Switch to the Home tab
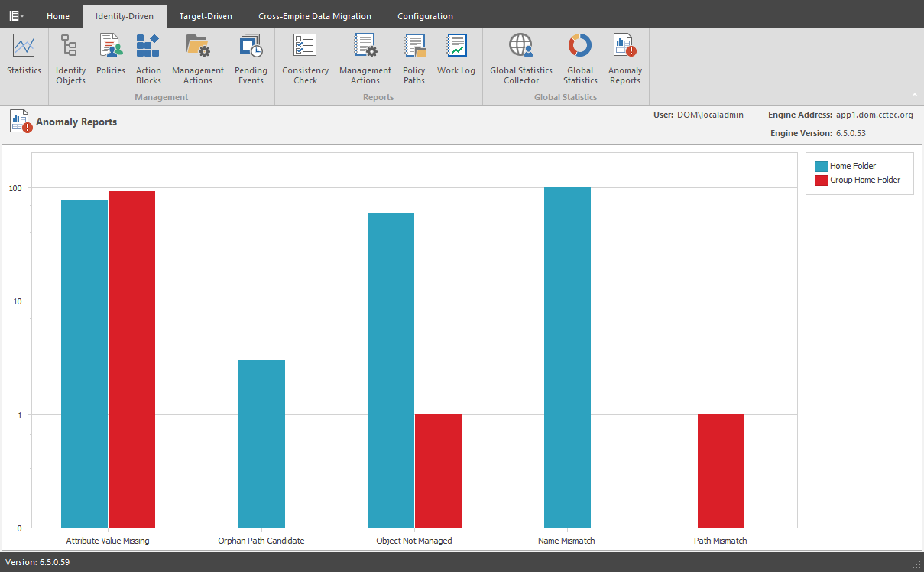Viewport: 924px width, 572px height. pos(58,16)
